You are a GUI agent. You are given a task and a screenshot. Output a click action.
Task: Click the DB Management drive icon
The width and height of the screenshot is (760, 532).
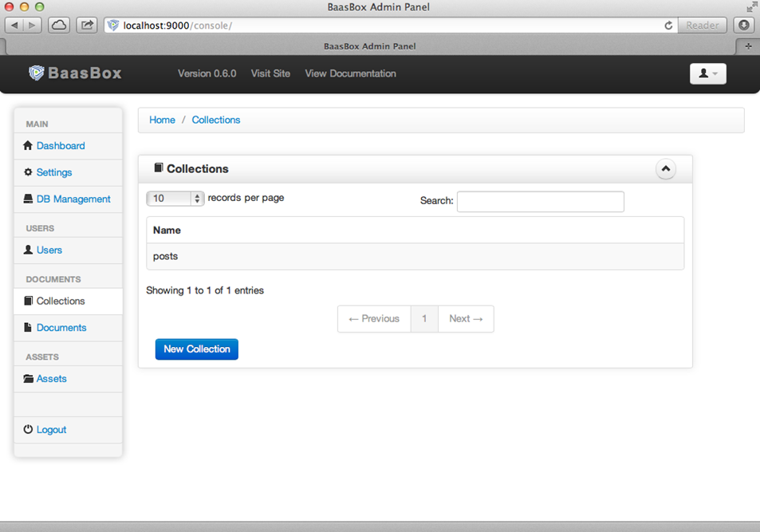[28, 199]
